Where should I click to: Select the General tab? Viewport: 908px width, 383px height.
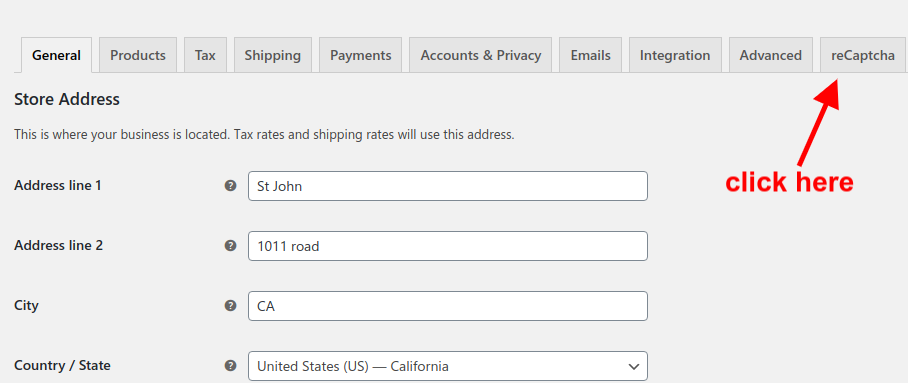[x=56, y=56]
